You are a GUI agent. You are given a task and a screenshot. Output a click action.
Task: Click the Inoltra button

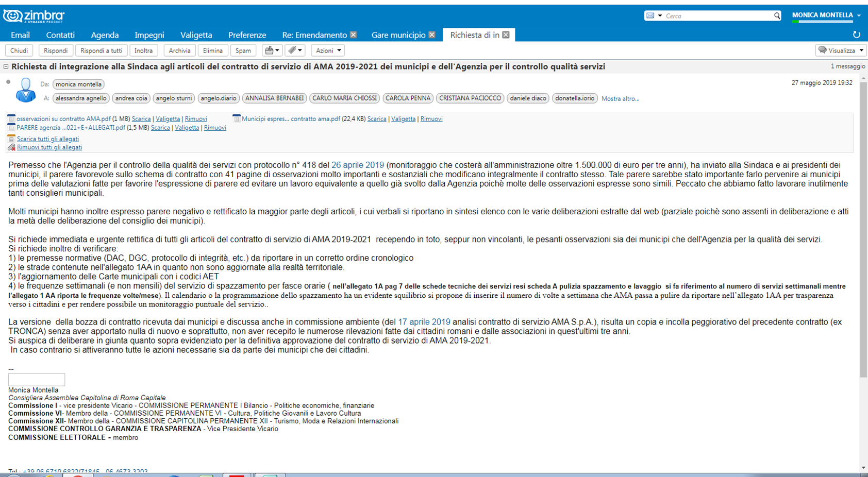point(144,50)
